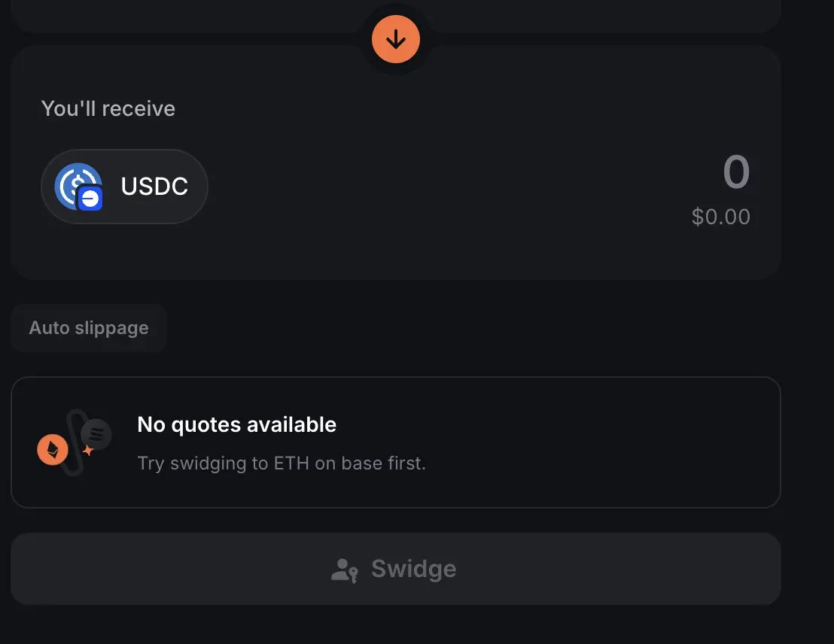Click the curved route line illustration
This screenshot has height=644, width=834.
pos(75,442)
